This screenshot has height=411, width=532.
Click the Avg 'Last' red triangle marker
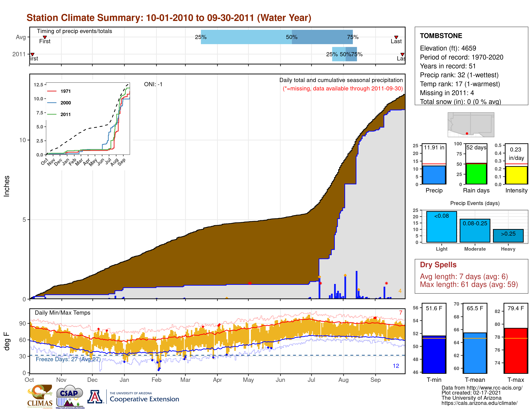tap(396, 37)
